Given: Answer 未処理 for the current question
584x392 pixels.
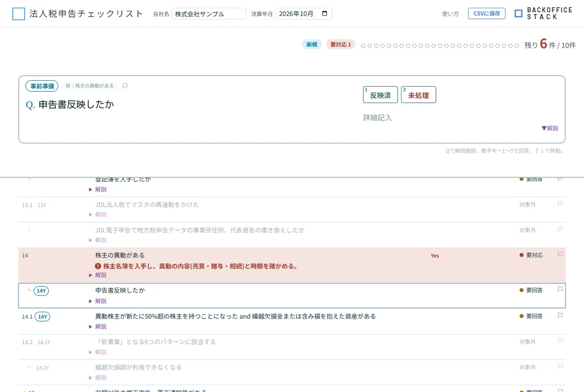Looking at the screenshot, I should [418, 95].
